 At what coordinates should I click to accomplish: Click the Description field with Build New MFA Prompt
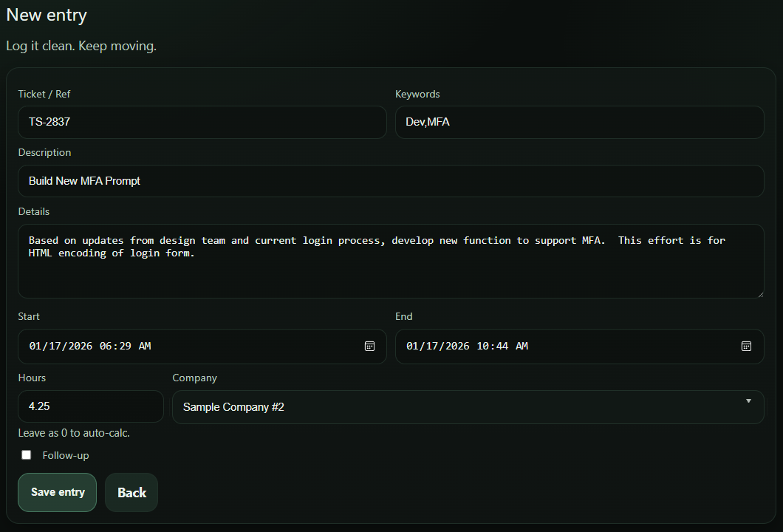pyautogui.click(x=390, y=181)
